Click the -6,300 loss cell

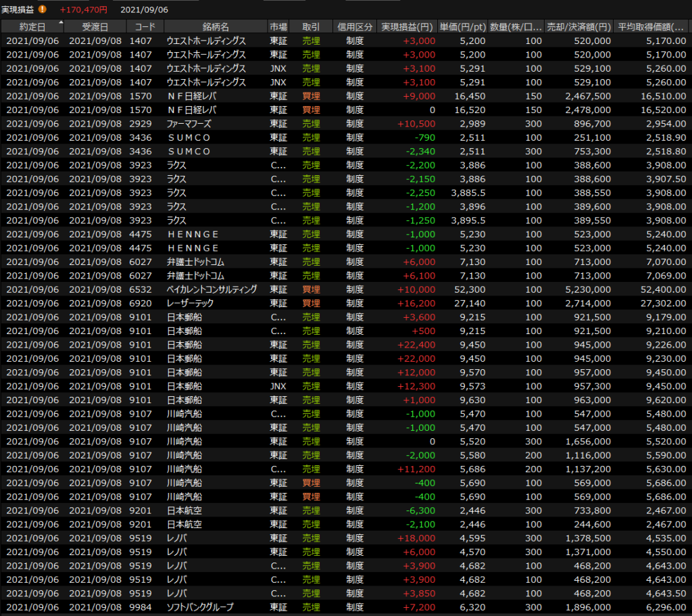click(x=420, y=511)
